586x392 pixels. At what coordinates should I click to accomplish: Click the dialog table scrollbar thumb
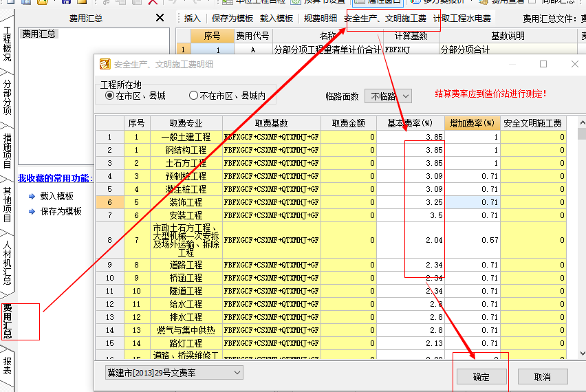click(x=582, y=134)
